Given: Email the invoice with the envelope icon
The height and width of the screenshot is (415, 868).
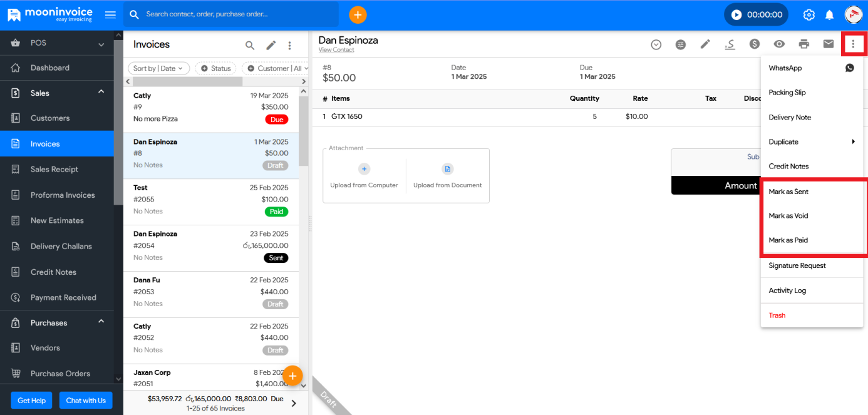Looking at the screenshot, I should click(x=829, y=44).
